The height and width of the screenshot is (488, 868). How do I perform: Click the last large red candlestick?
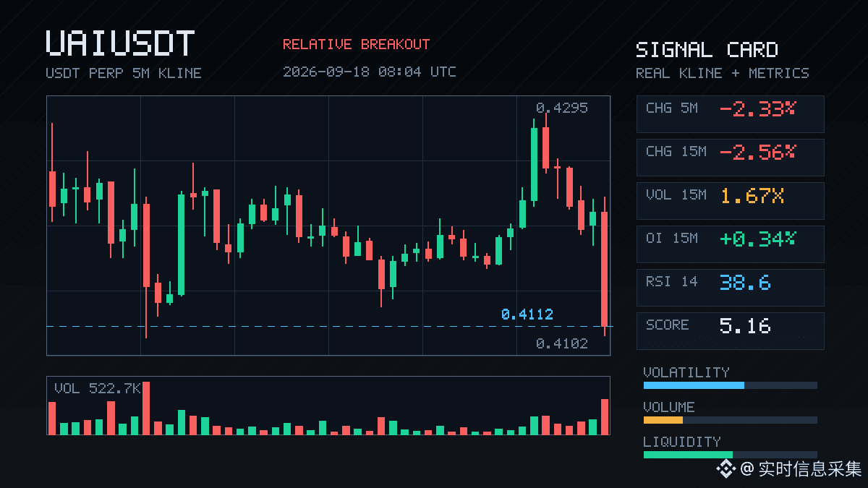click(x=605, y=267)
